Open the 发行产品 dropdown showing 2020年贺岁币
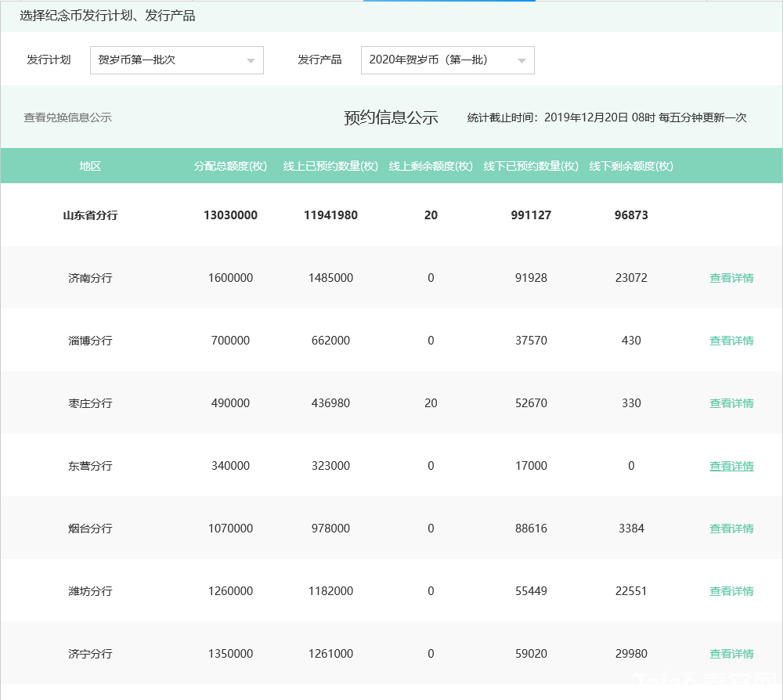Image resolution: width=783 pixels, height=700 pixels. [447, 60]
